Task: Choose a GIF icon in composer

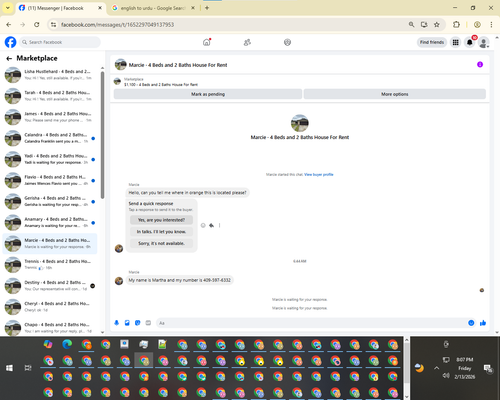Action: [148, 323]
